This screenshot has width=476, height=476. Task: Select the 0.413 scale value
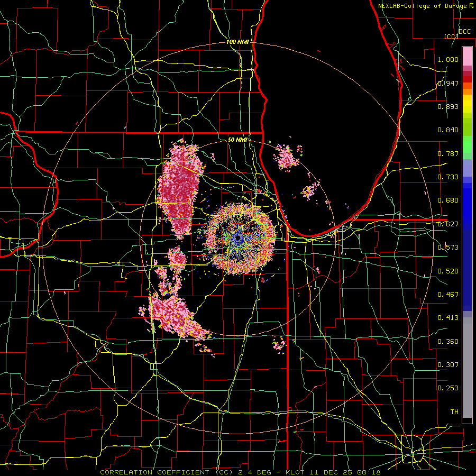[x=448, y=318]
